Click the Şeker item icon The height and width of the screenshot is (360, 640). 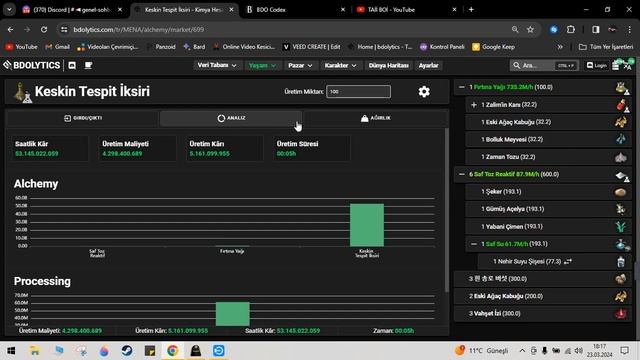tap(621, 192)
